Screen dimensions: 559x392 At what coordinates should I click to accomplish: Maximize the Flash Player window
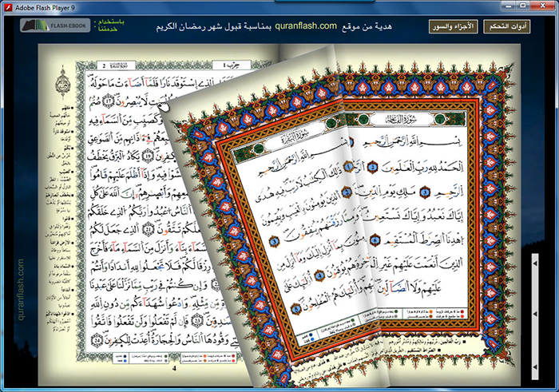coord(522,6)
